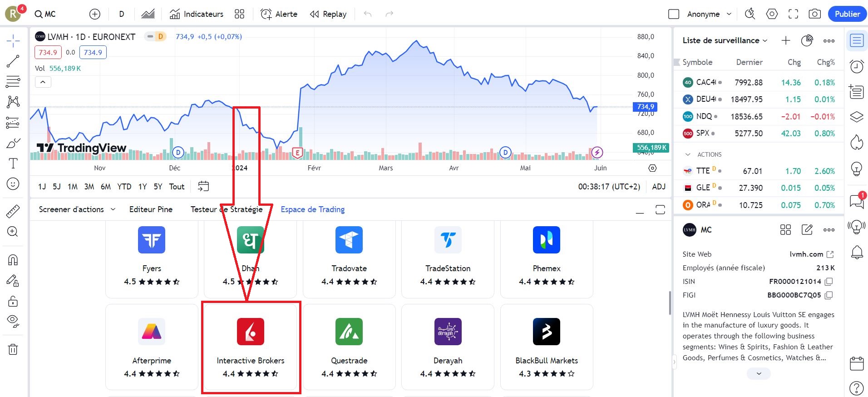This screenshot has width=868, height=397.
Task: Open the alerts clock icon in right sidebar
Action: tap(856, 67)
